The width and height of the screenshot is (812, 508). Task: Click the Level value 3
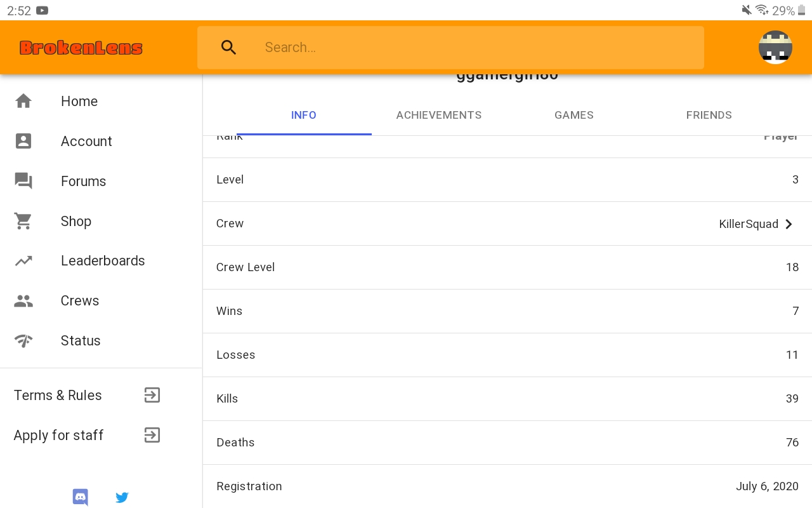pyautogui.click(x=796, y=180)
